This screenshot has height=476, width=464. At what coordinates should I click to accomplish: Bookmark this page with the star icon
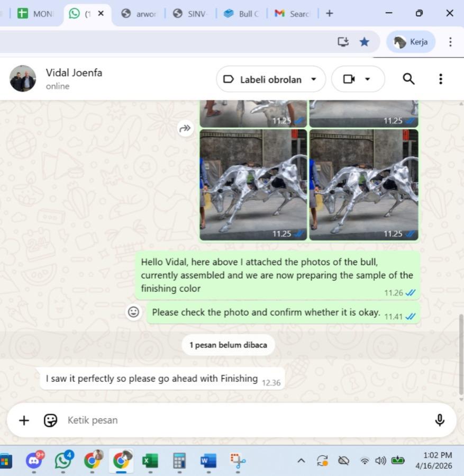pos(365,42)
